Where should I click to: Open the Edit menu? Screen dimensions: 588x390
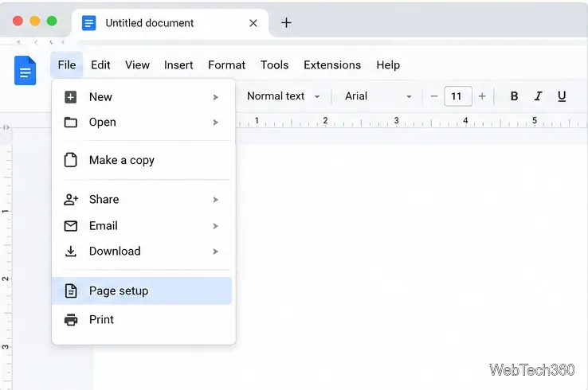pyautogui.click(x=100, y=64)
